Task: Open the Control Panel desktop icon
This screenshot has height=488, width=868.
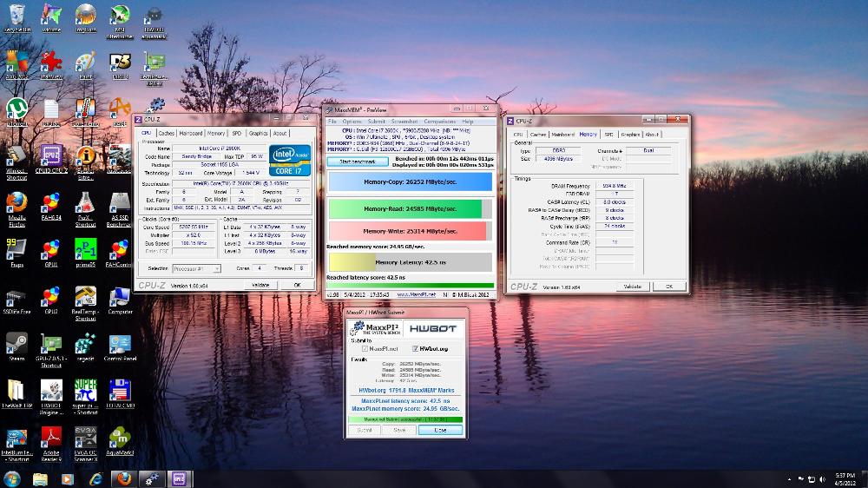Action: click(120, 346)
